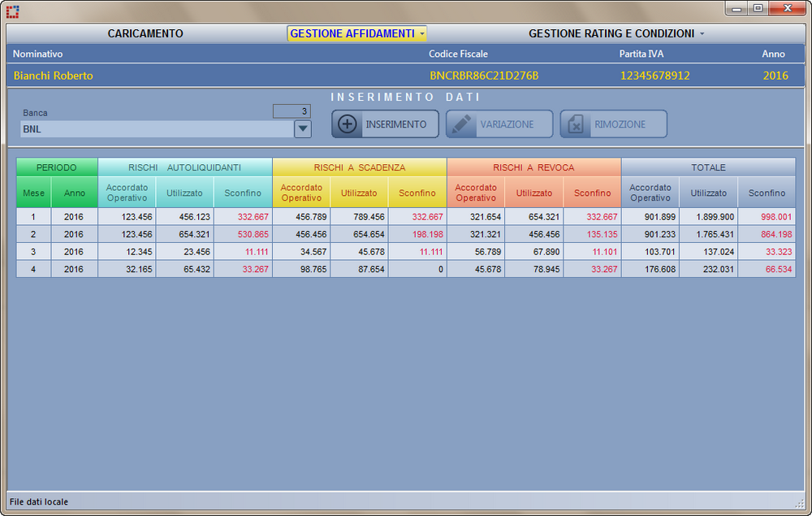Open the Gestione Affidamenti menu
The width and height of the screenshot is (812, 516).
[357, 33]
